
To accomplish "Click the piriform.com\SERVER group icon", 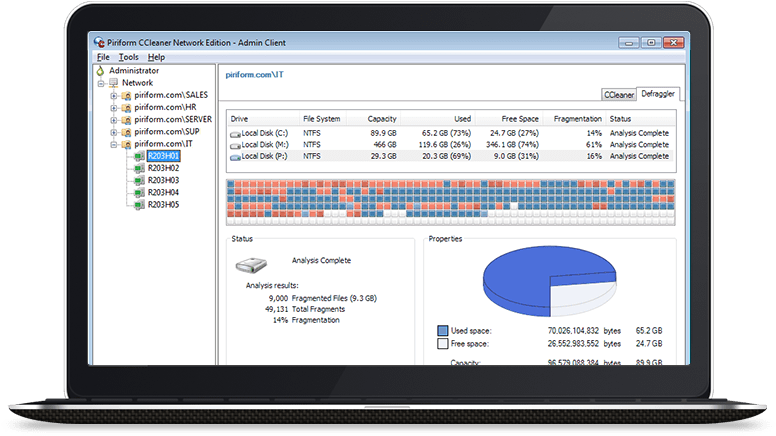I will (x=126, y=120).
